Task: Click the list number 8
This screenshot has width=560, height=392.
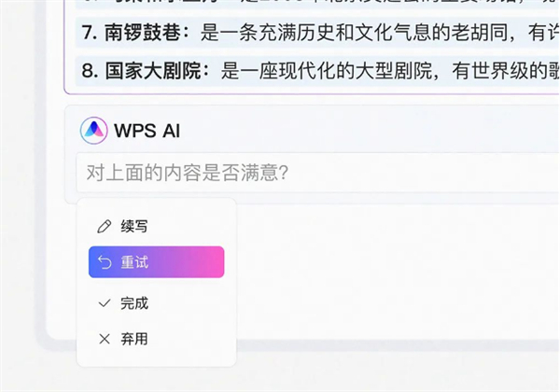Action: click(88, 70)
